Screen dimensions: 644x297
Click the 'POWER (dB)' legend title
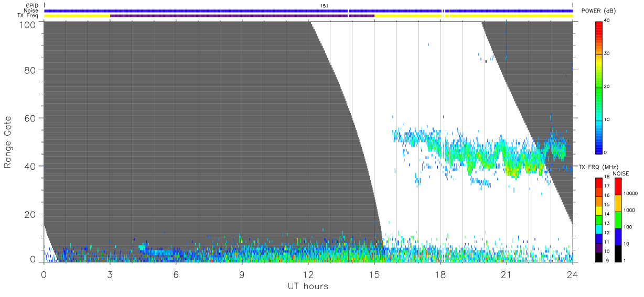[x=599, y=11]
